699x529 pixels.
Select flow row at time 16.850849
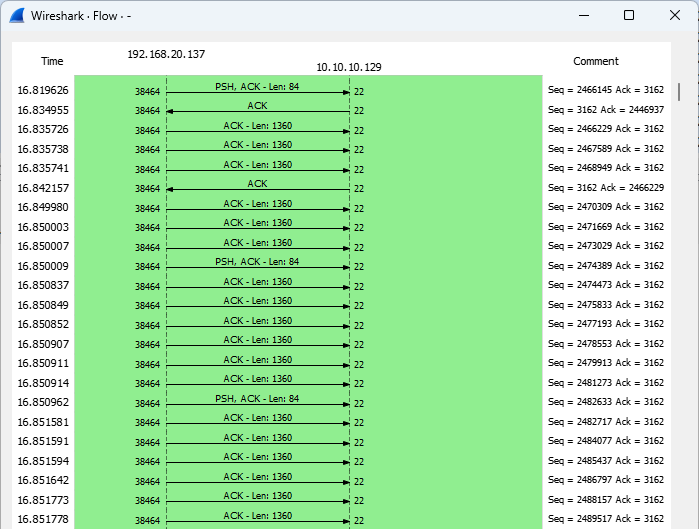[341, 305]
